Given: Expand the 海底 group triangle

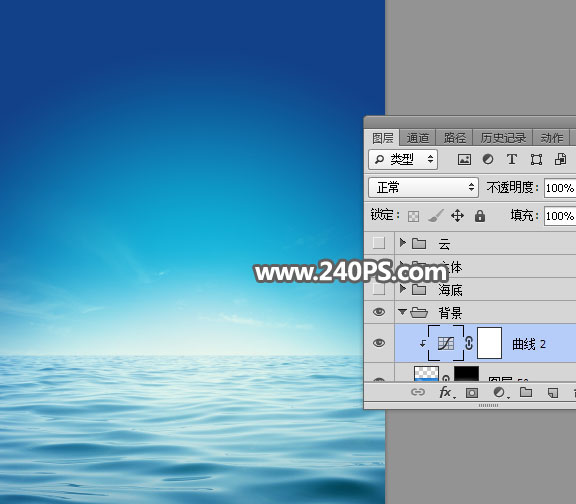Looking at the screenshot, I should click(x=403, y=289).
